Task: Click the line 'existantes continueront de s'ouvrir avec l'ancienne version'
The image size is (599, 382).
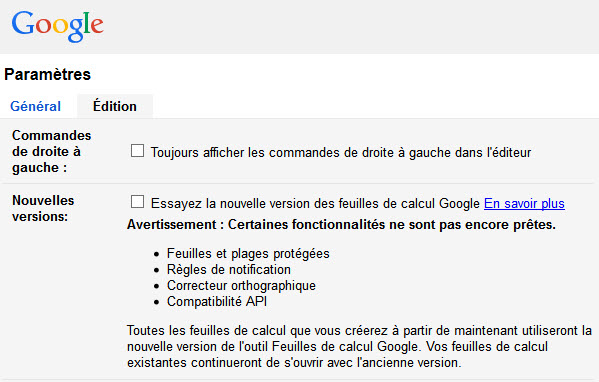Action: (294, 363)
